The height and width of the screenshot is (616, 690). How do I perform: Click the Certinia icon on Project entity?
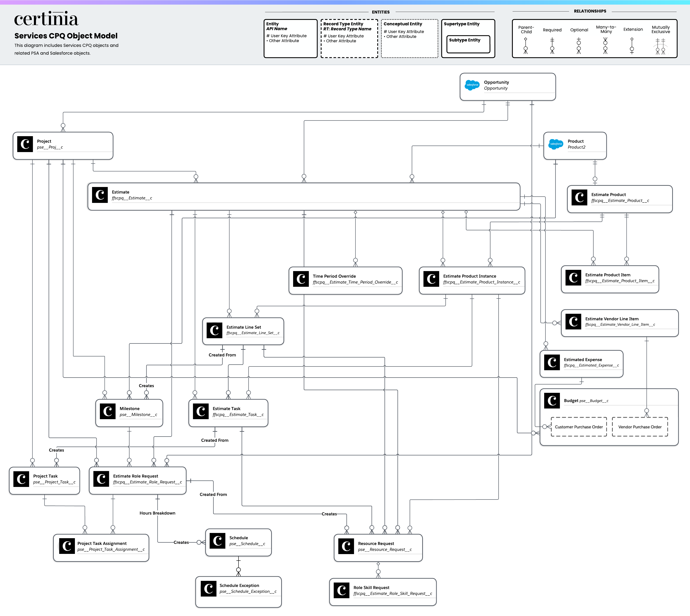coord(25,144)
